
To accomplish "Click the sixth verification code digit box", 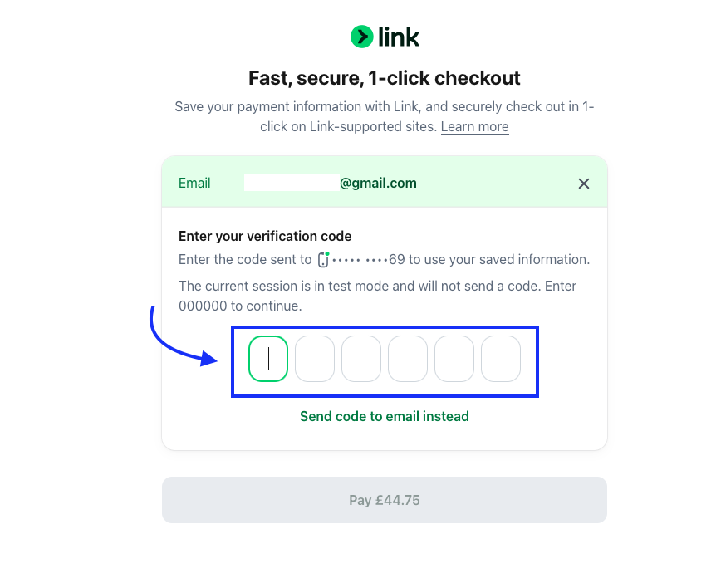I will click(501, 359).
